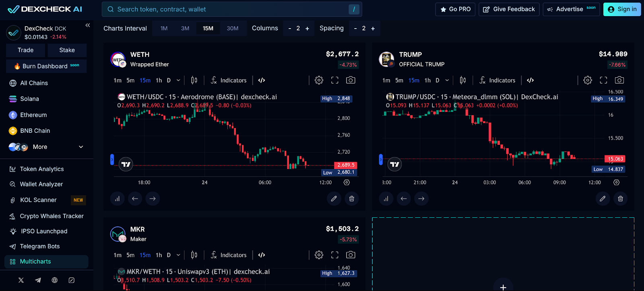Screen dimensions: 644x291
Task: Open Indicators menu on WETH chart
Action: pyautogui.click(x=229, y=80)
